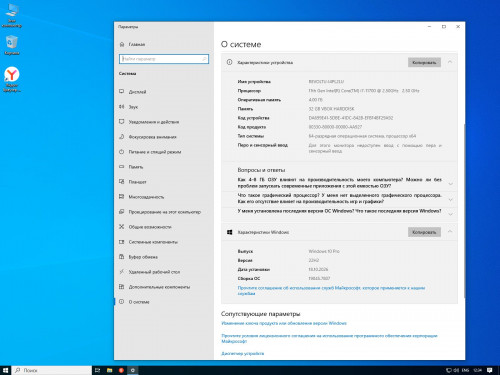Click the Сопутствующие параметры heading

tap(260, 314)
